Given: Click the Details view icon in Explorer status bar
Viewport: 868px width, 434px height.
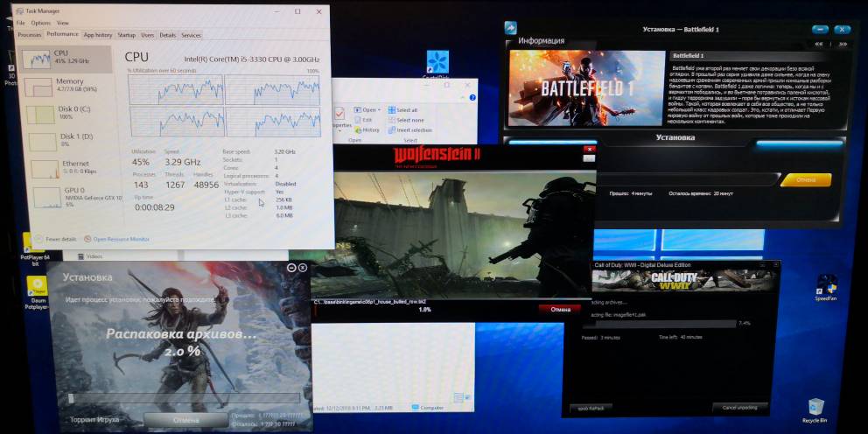Looking at the screenshot, I should click(x=458, y=397).
